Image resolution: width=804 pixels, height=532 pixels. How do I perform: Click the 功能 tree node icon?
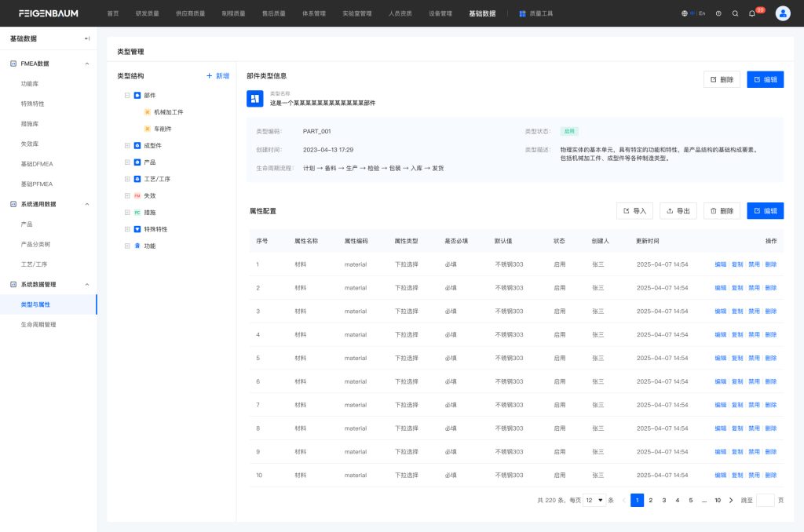[137, 246]
